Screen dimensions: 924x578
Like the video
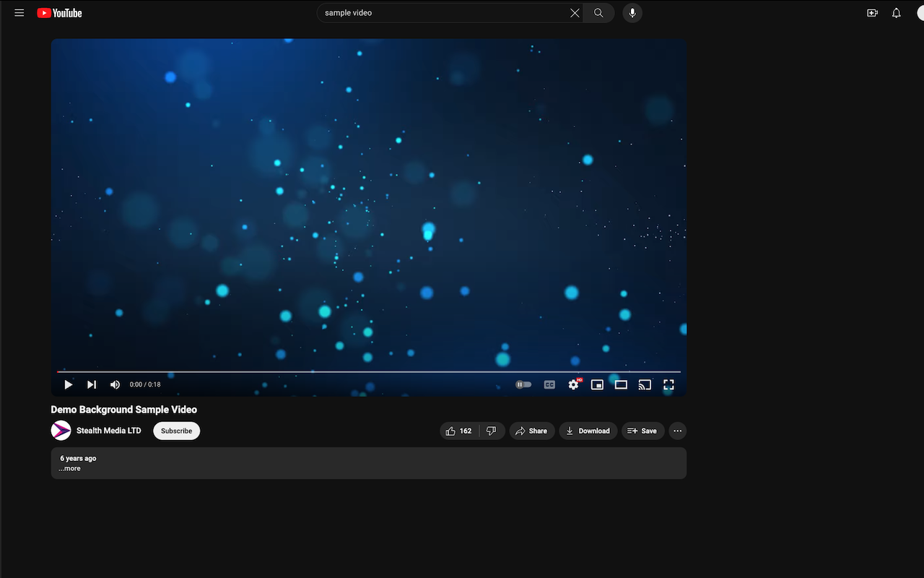tap(455, 431)
